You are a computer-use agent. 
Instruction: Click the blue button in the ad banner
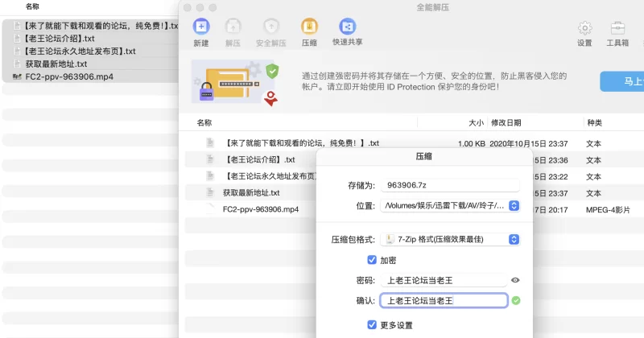[x=622, y=81]
